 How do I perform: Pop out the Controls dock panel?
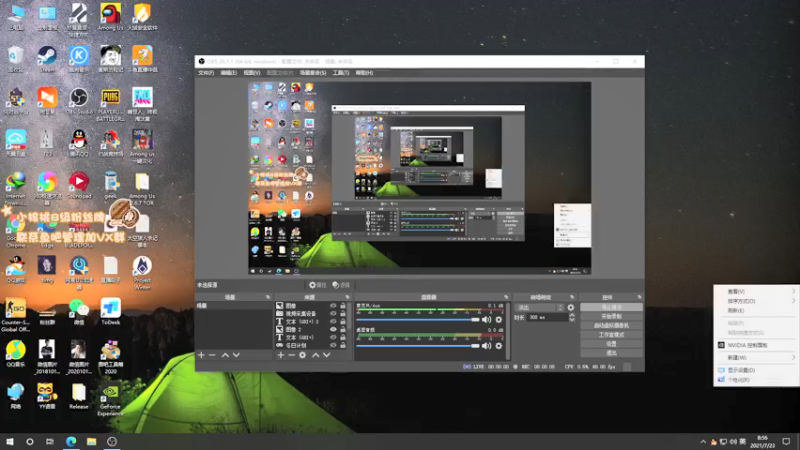(x=639, y=297)
